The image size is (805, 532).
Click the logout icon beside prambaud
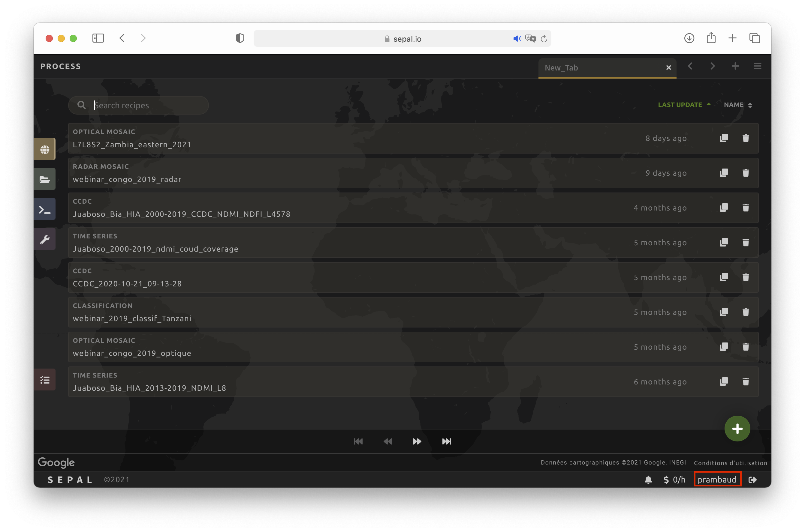(752, 480)
